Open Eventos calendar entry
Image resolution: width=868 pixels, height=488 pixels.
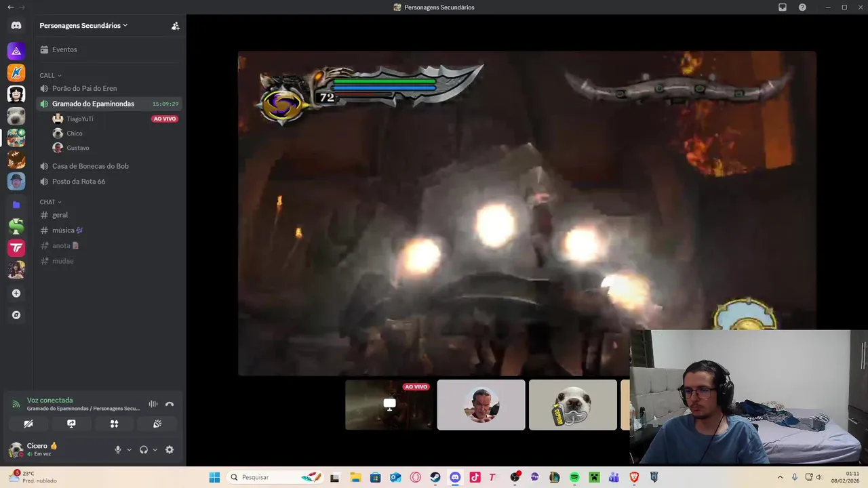point(109,49)
